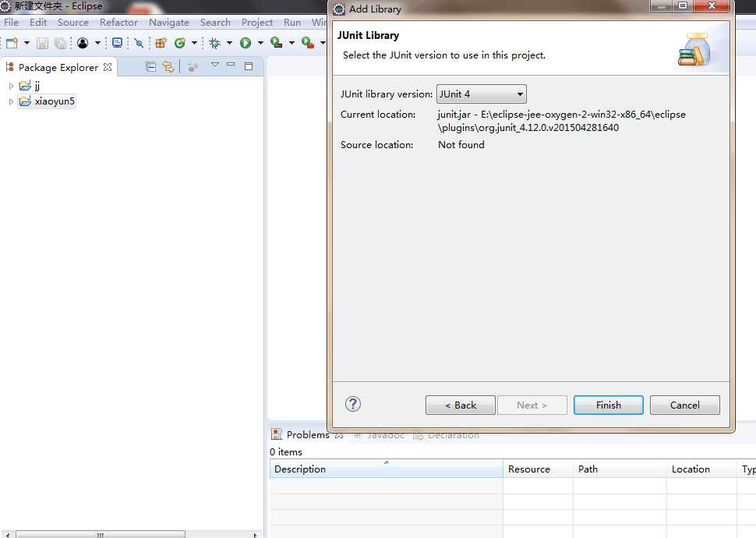The height and width of the screenshot is (538, 756).
Task: Maximize the Add Library dialog
Action: point(683,6)
